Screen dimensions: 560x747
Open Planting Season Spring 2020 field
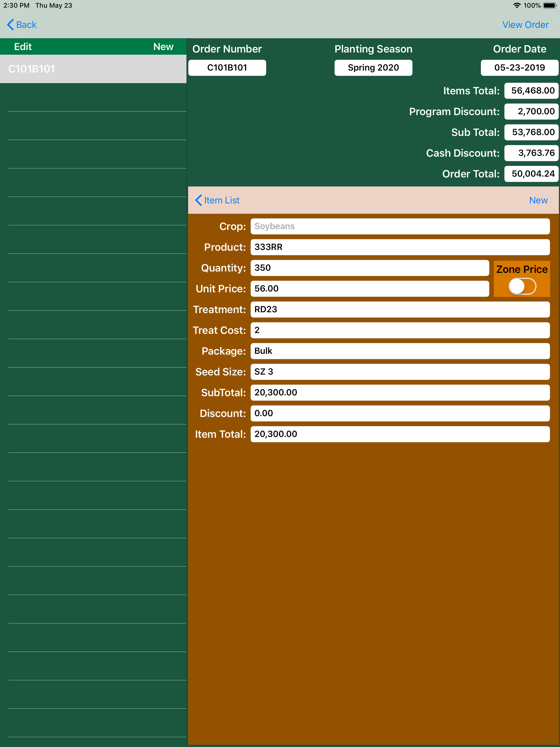(x=373, y=68)
